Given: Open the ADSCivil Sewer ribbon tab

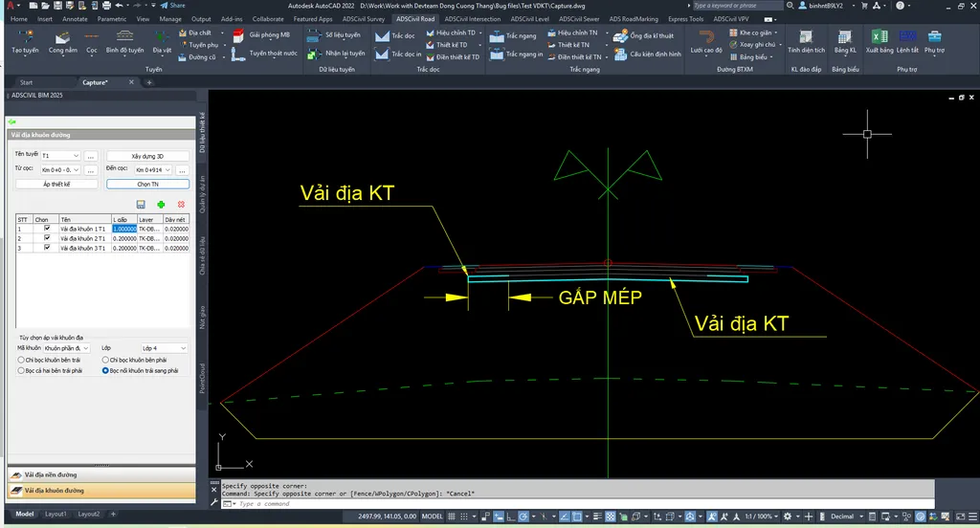Looking at the screenshot, I should click(x=579, y=19).
